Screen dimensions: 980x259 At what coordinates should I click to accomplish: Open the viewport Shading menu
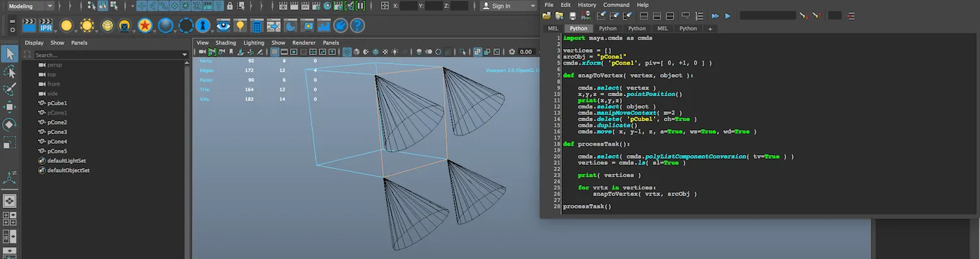pyautogui.click(x=225, y=43)
